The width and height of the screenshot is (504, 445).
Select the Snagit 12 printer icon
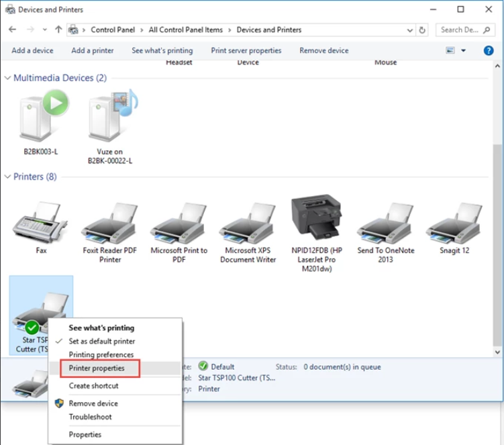pos(454,223)
